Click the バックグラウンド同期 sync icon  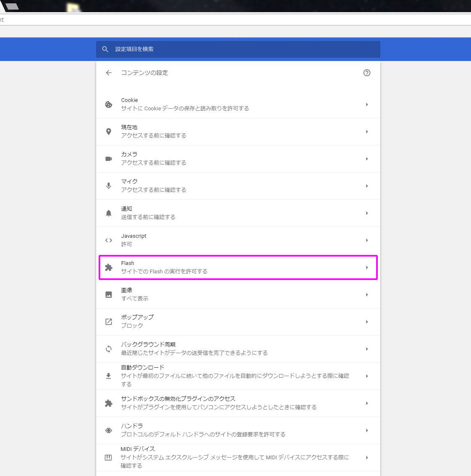point(109,349)
